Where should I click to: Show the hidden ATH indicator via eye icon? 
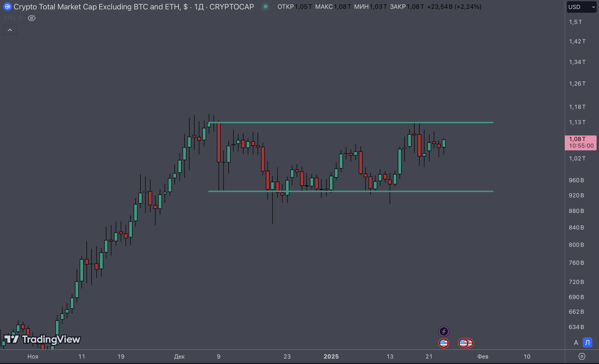[32, 18]
